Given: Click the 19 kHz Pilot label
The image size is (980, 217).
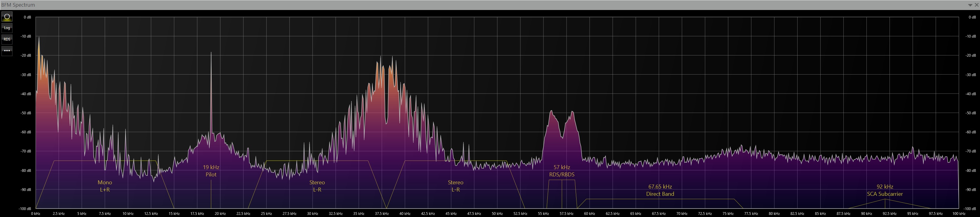Looking at the screenshot, I should tap(211, 171).
